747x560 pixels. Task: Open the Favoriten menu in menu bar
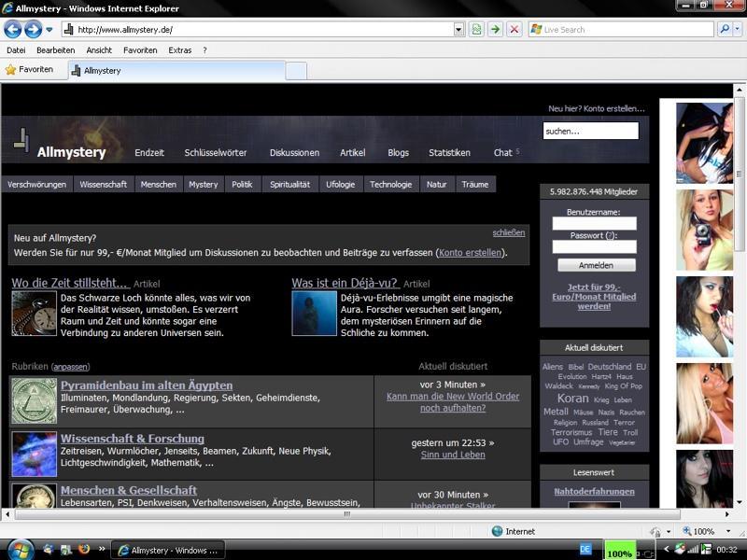click(140, 50)
